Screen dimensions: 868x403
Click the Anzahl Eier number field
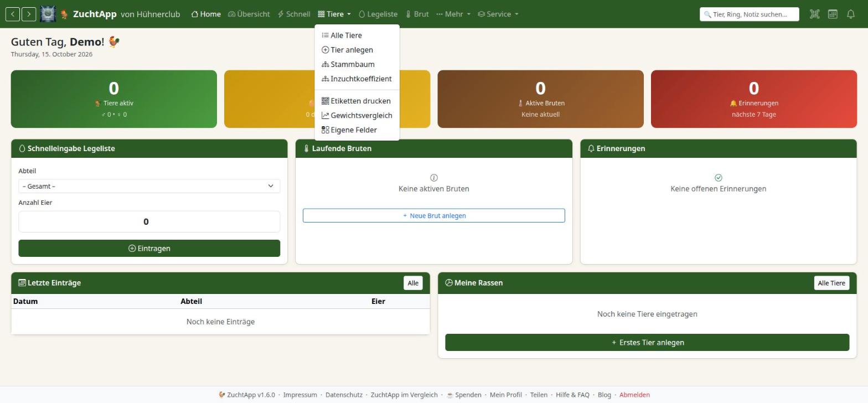point(149,221)
